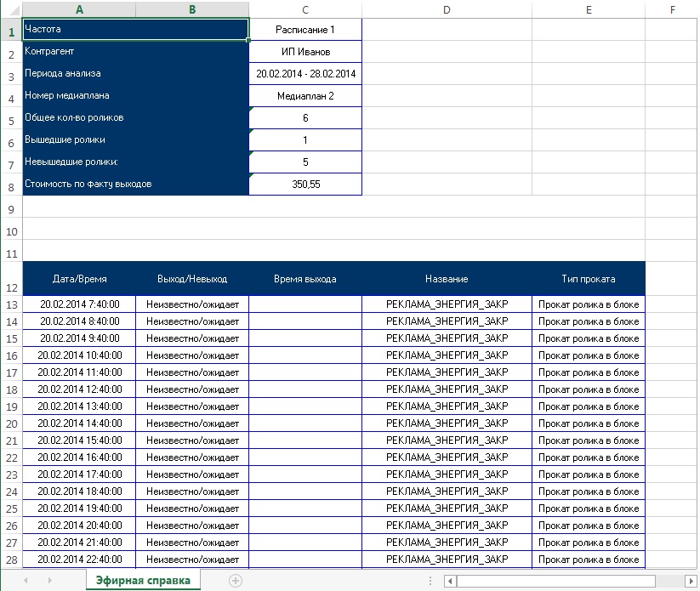
Task: Click the previous sheet navigation arrow
Action: (x=26, y=580)
